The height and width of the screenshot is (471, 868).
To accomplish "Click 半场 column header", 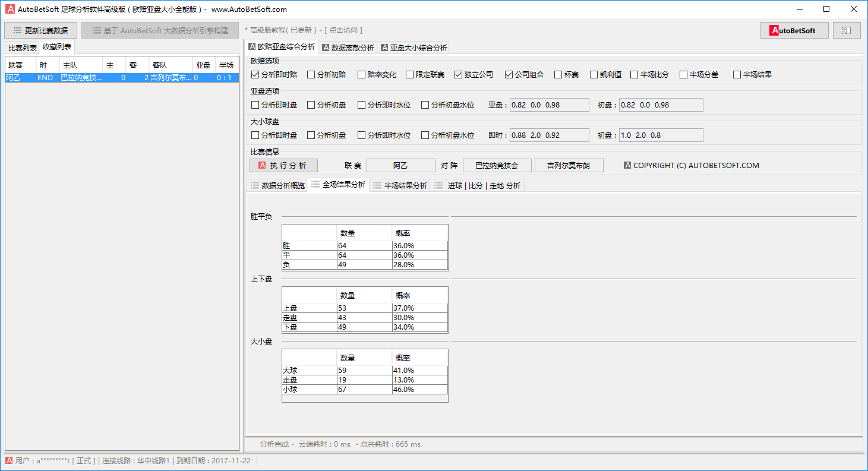I will [x=227, y=65].
